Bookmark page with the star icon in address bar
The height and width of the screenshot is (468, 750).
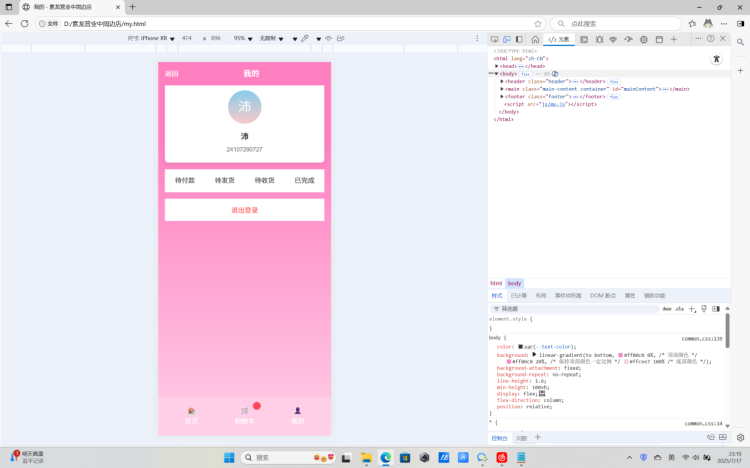coord(538,23)
